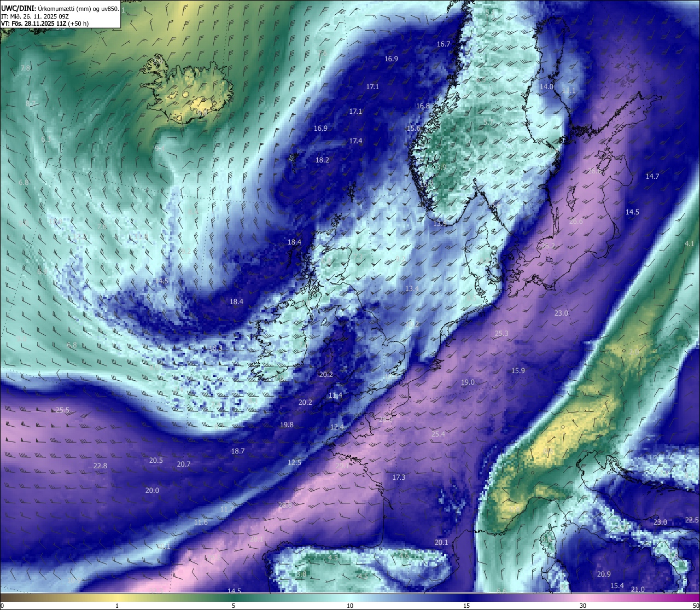Click the 17.3 value label
700x610 pixels.
[399, 478]
